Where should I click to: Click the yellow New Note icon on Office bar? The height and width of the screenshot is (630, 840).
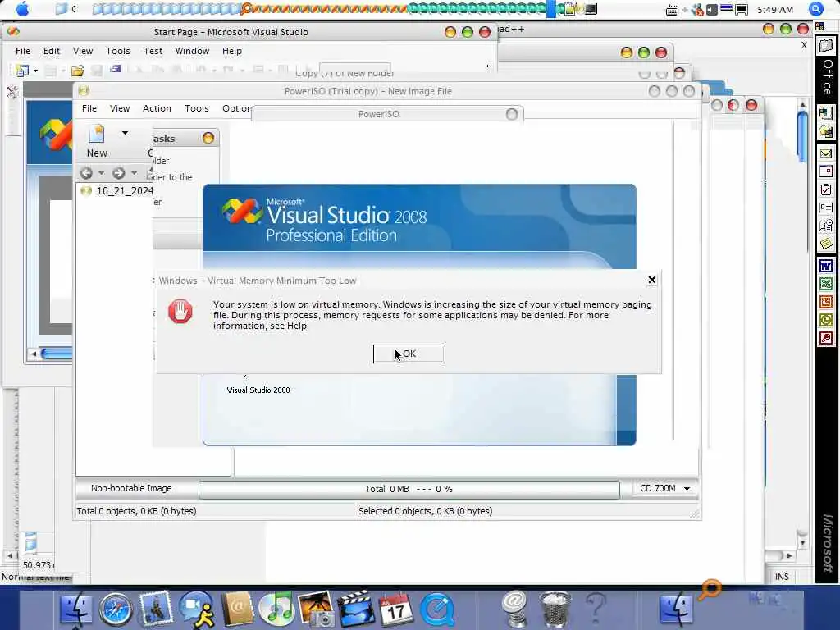tap(826, 244)
